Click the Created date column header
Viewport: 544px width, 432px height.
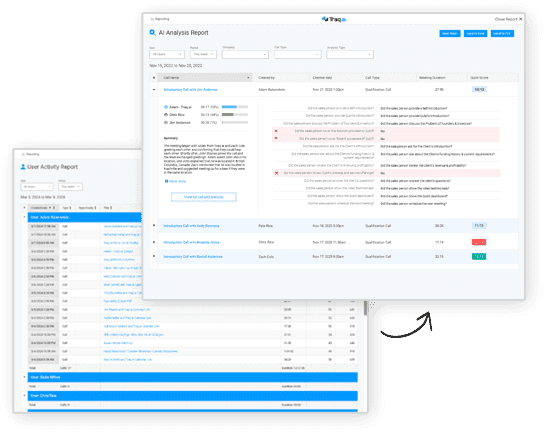322,78
